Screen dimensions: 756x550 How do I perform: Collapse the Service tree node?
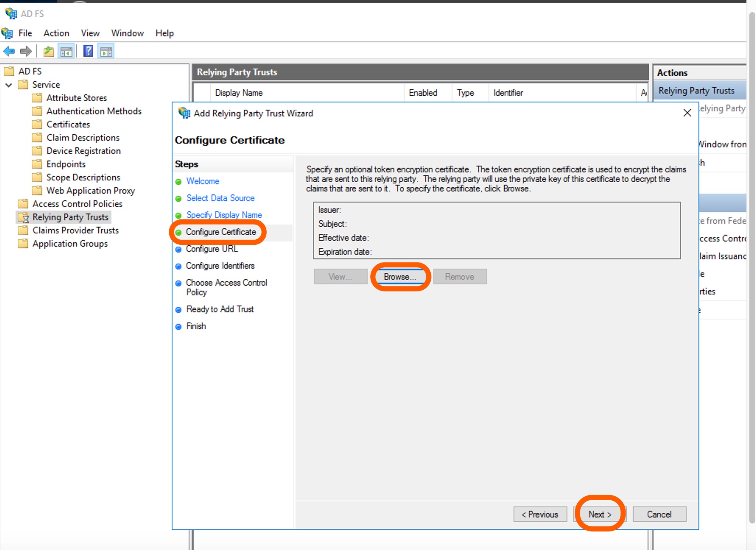tap(8, 85)
